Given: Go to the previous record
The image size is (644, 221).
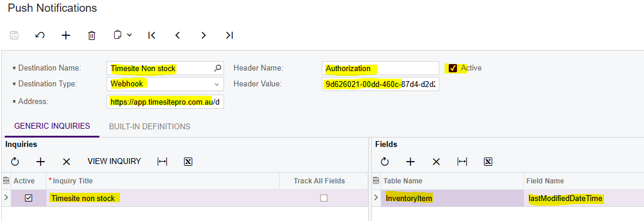Looking at the screenshot, I should 178,35.
